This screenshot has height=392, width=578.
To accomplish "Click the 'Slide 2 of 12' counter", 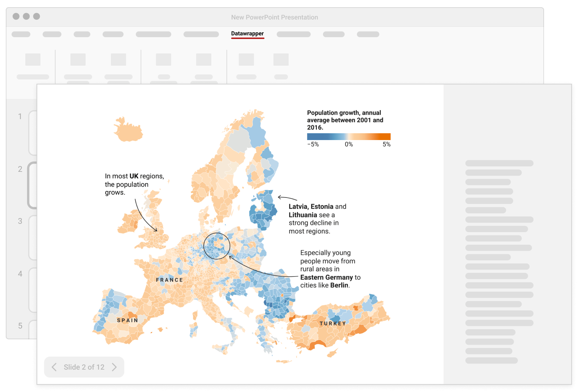I will pyautogui.click(x=84, y=367).
